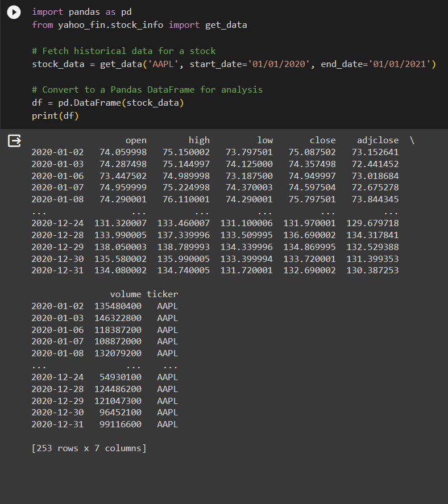The width and height of the screenshot is (448, 504).
Task: Click open value 74.059998
Action: (123, 152)
